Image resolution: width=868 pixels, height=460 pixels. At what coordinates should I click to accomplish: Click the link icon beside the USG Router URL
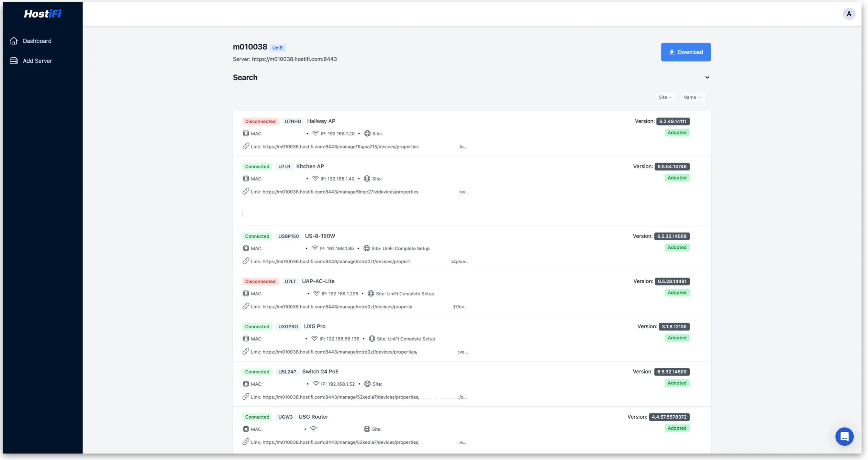[245, 442]
